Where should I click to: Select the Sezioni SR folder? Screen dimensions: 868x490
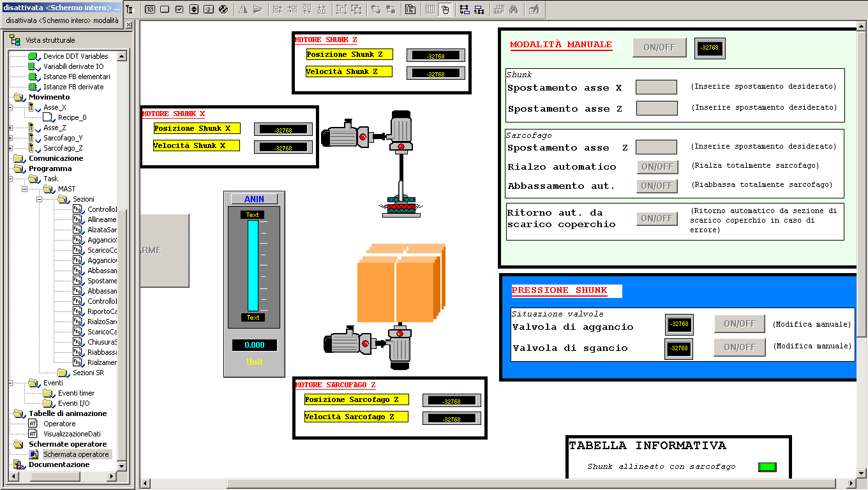[x=88, y=373]
